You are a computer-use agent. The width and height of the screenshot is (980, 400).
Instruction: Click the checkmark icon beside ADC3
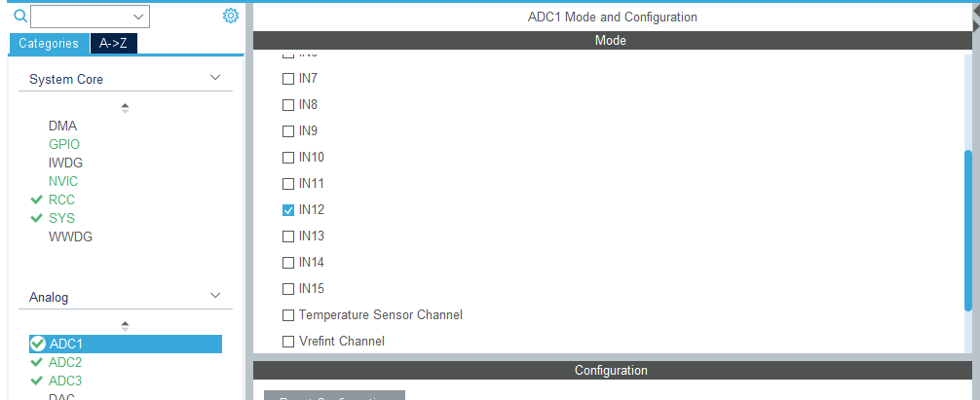(37, 381)
